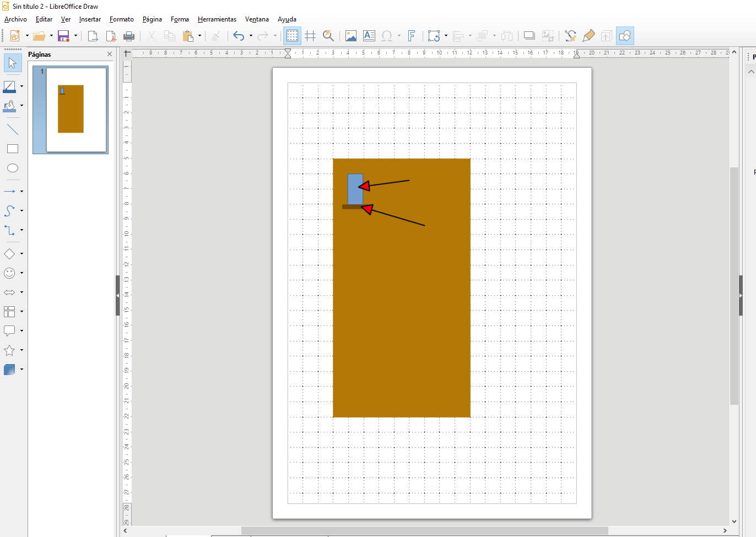The height and width of the screenshot is (537, 756).
Task: Close the Páginas panel
Action: (110, 54)
